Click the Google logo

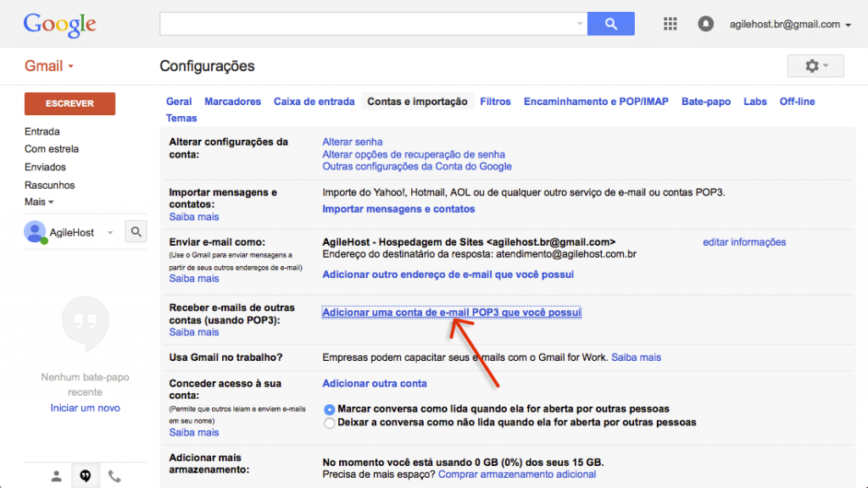pos(60,25)
